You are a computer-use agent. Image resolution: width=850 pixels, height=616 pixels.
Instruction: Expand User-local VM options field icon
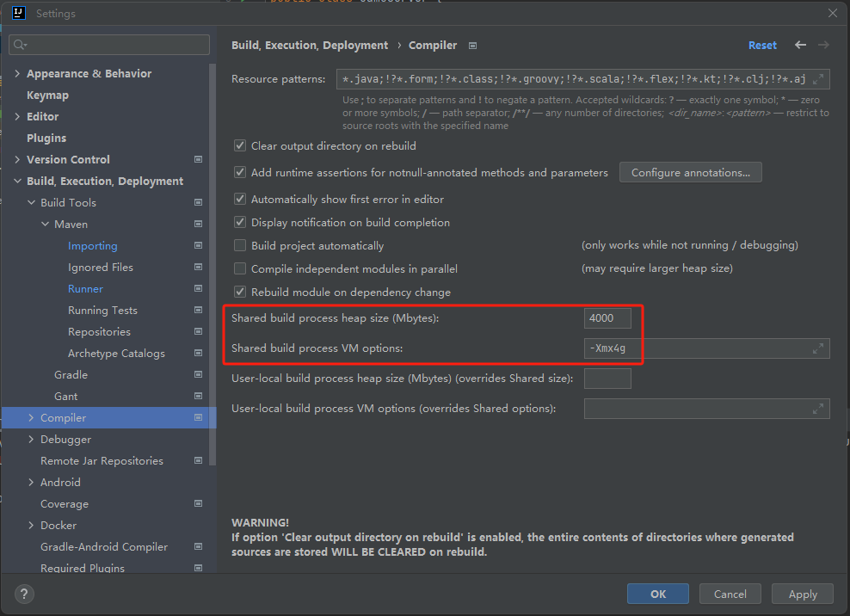[x=818, y=409]
